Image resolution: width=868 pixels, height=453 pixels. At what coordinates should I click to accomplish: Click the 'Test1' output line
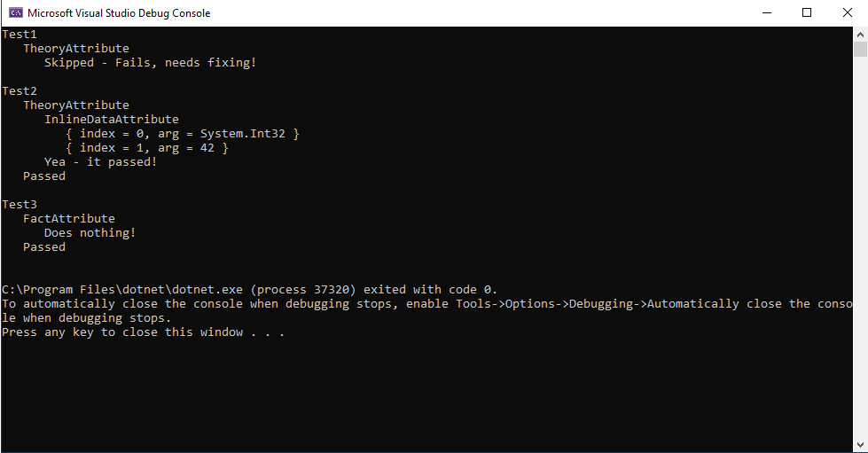20,35
